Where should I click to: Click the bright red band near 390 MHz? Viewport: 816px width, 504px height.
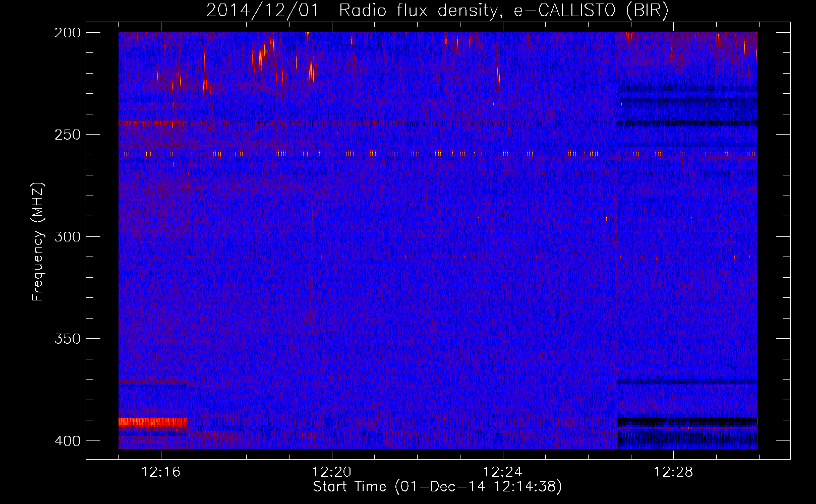tap(153, 422)
